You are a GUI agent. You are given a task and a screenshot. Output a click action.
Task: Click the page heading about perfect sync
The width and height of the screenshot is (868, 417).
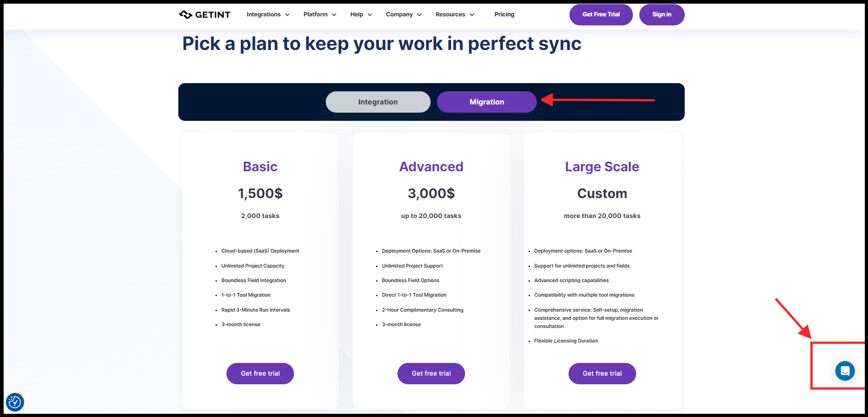[382, 44]
